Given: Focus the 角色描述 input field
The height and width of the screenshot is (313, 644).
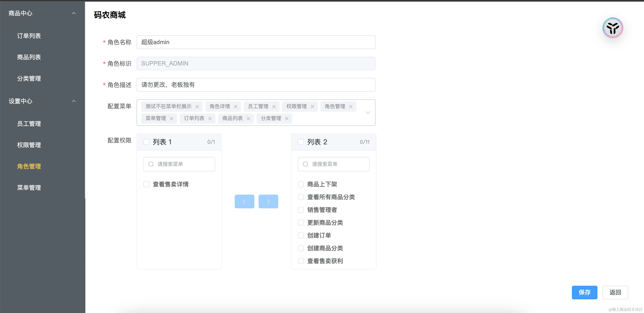Looking at the screenshot, I should click(x=256, y=85).
